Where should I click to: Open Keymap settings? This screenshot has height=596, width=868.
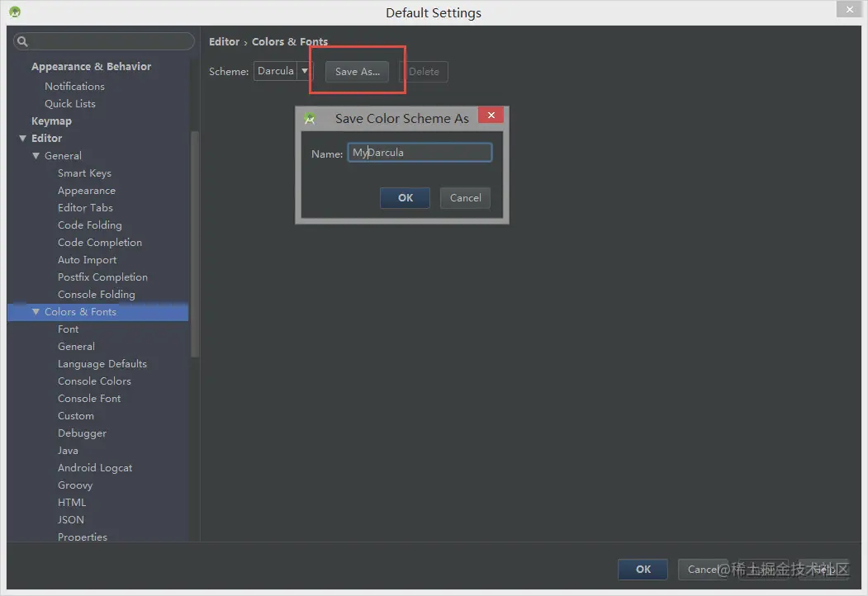point(51,121)
